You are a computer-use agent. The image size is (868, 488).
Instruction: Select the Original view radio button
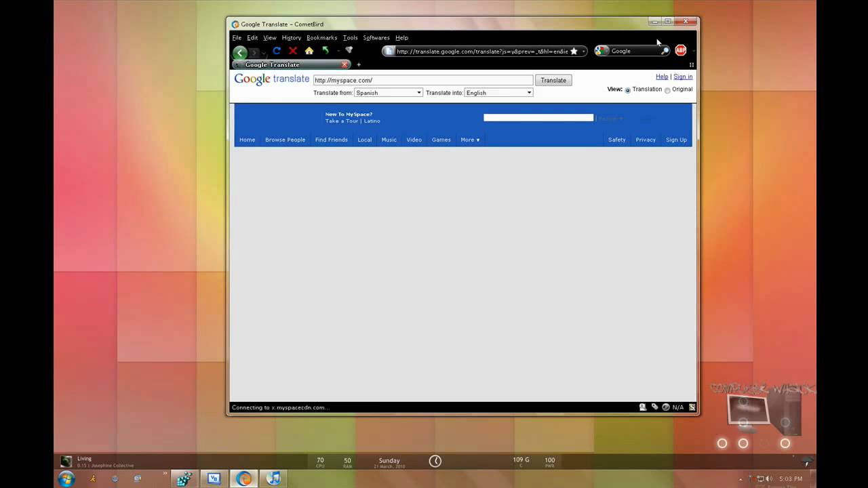click(667, 90)
